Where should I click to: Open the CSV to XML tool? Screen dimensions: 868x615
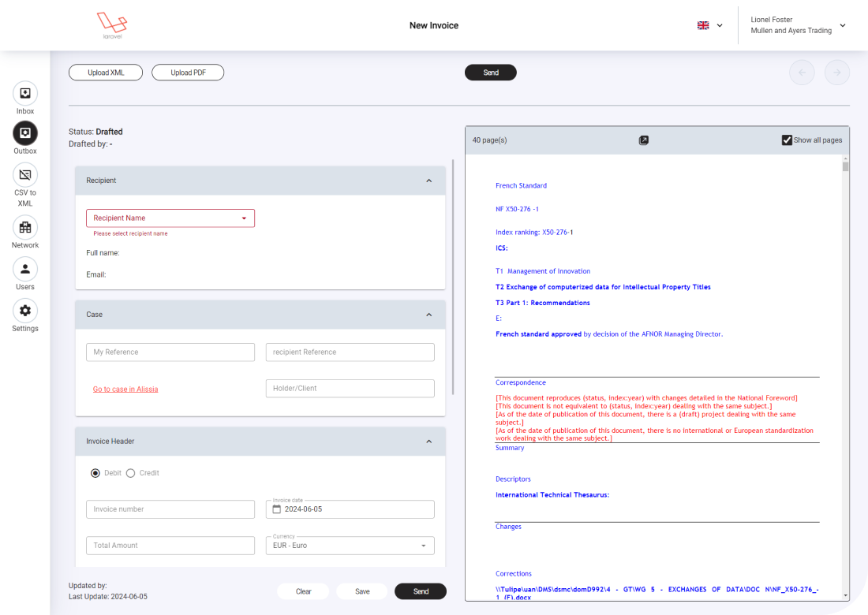tap(25, 174)
